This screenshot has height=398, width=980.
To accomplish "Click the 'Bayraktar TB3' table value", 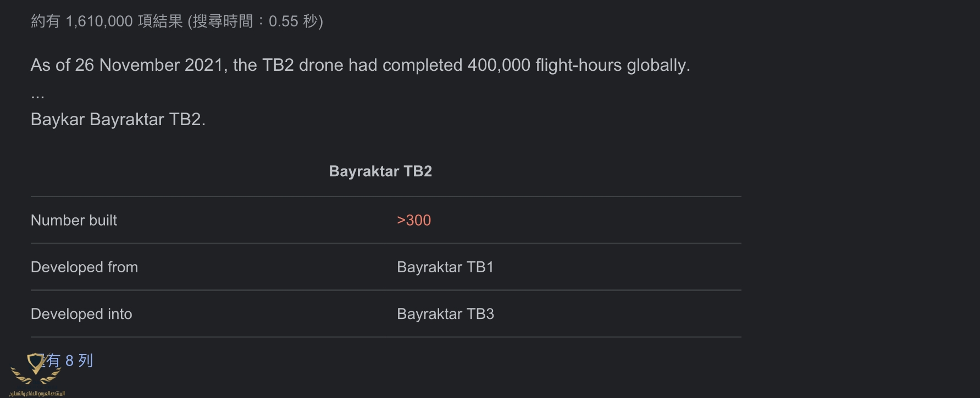I will pyautogui.click(x=445, y=314).
